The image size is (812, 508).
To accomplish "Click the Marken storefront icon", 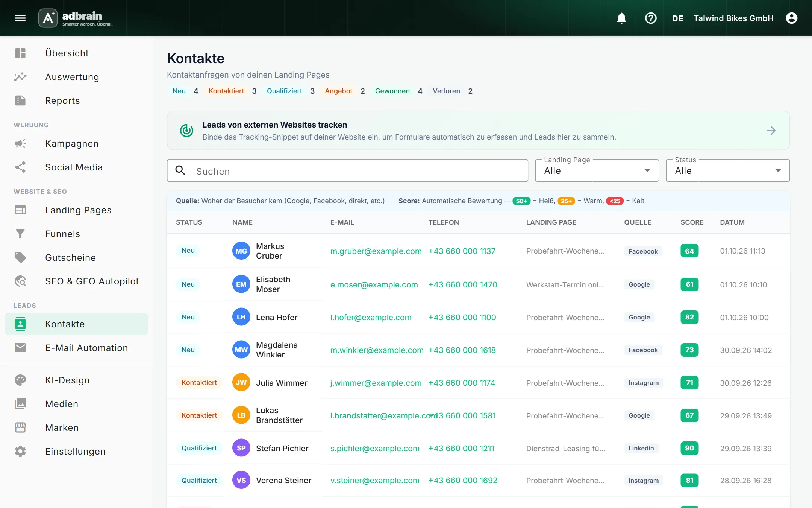I will tap(20, 427).
